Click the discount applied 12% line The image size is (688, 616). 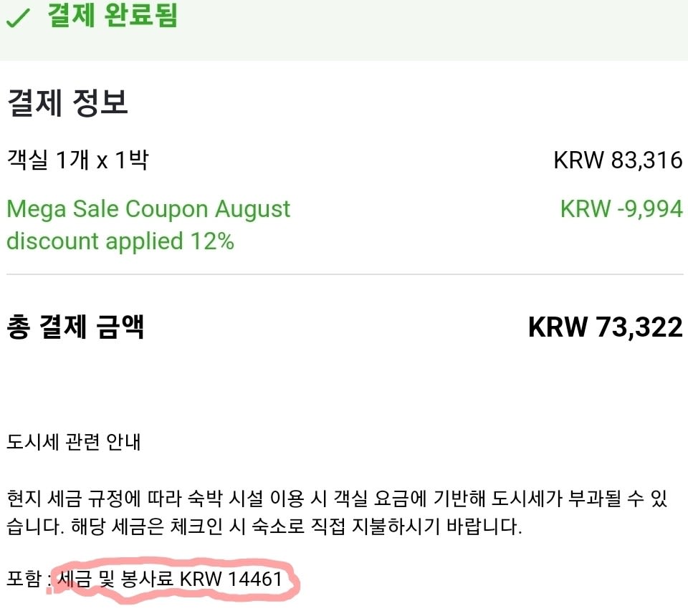[120, 241]
